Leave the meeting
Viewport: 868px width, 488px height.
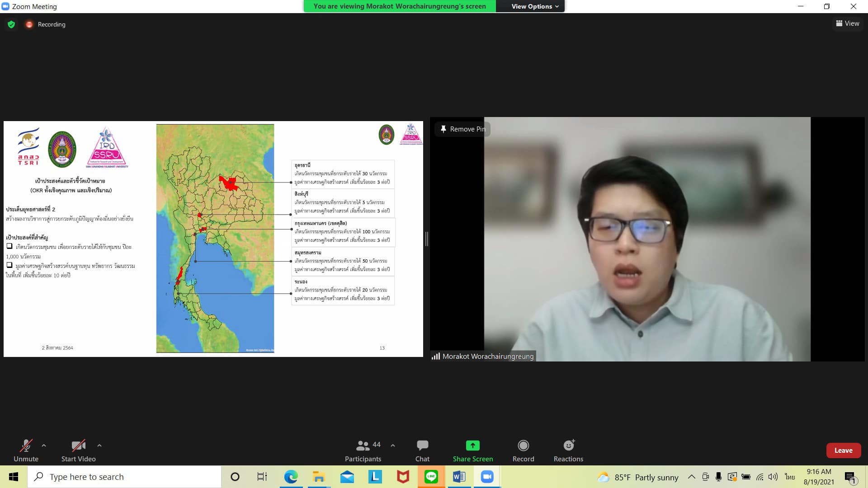[843, 450]
